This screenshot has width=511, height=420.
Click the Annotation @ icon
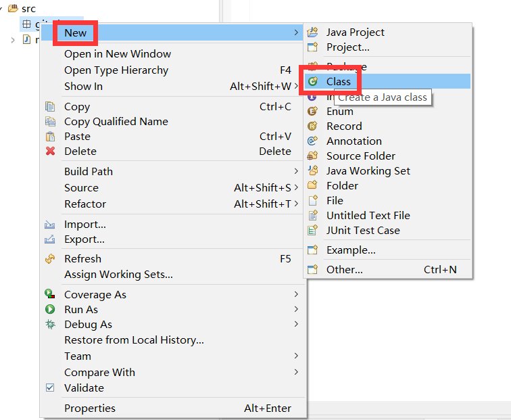pos(312,141)
